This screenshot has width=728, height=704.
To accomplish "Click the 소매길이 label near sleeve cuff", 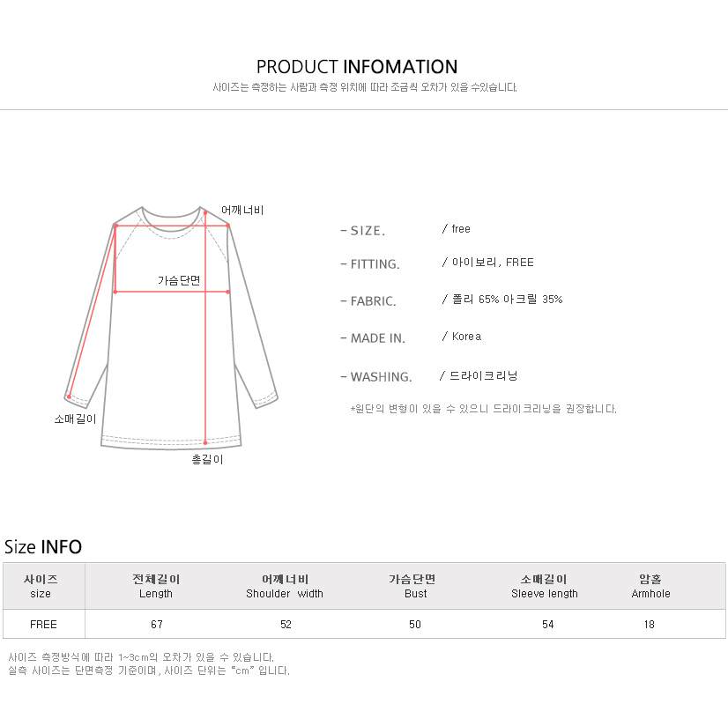I will point(75,419).
